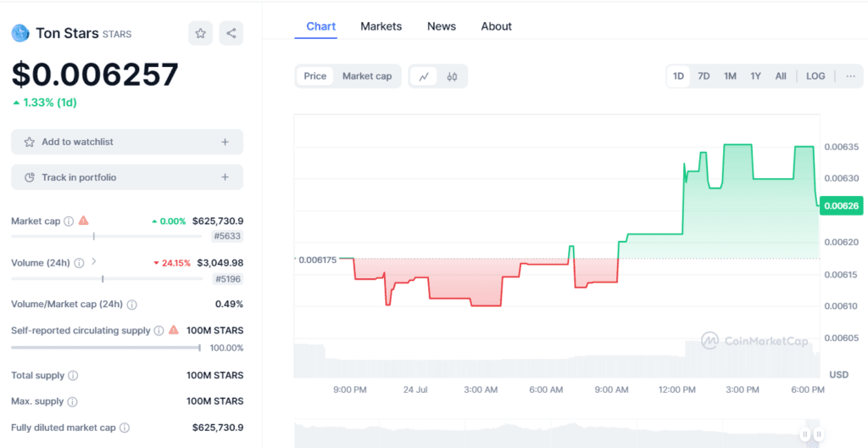
Task: Click the 0.49% Volume/Market cap value
Action: click(x=229, y=304)
